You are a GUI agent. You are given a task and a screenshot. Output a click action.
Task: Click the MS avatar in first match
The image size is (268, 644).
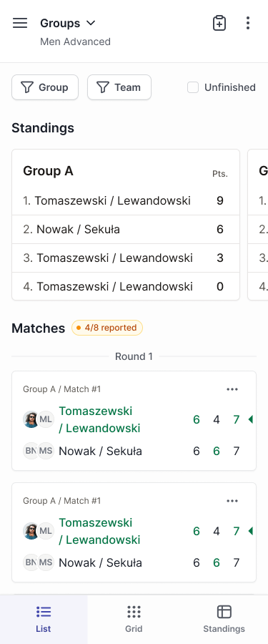tap(46, 451)
